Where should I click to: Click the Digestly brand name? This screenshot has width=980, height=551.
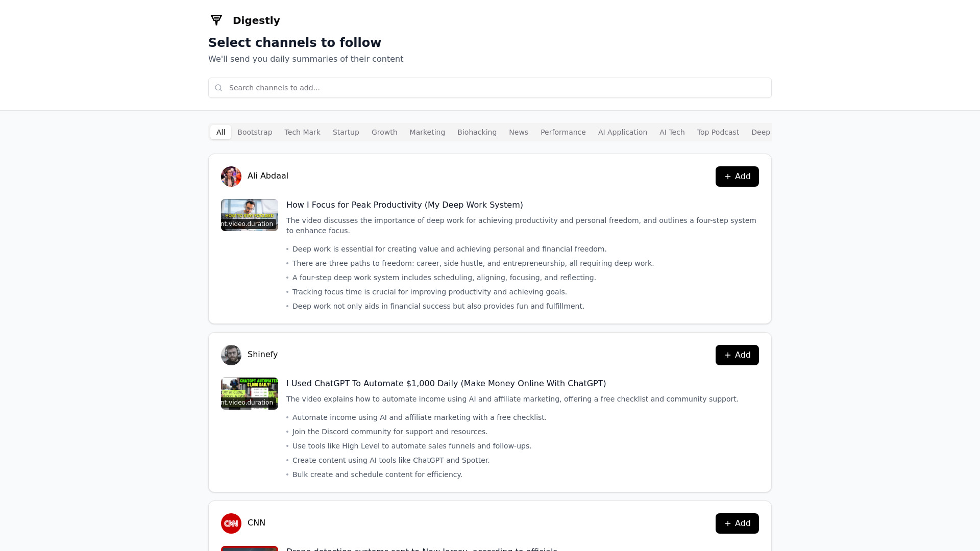256,20
